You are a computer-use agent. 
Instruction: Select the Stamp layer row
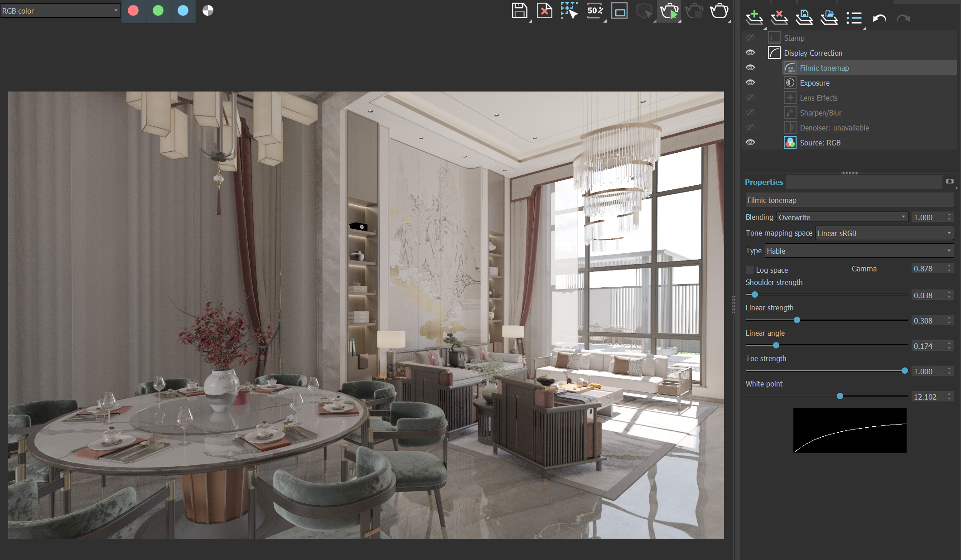pos(850,38)
